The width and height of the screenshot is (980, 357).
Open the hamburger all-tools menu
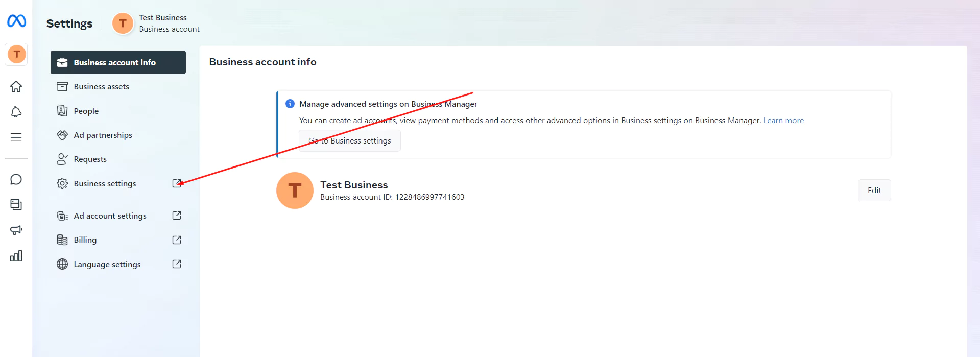[16, 137]
